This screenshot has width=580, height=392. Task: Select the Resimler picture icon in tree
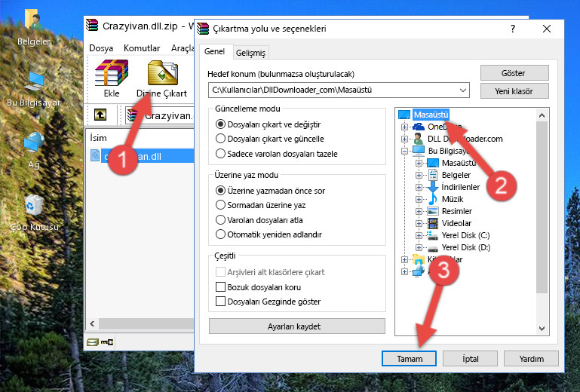pos(432,211)
